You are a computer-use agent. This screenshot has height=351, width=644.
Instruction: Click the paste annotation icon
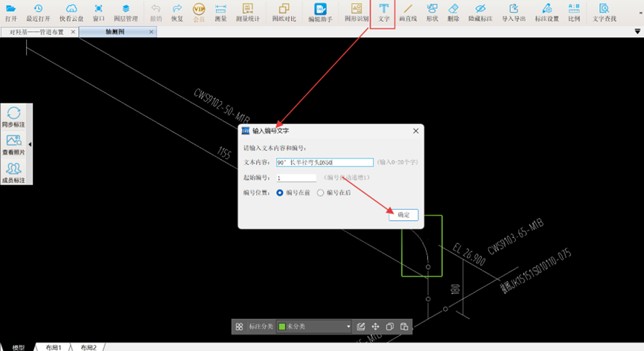pyautogui.click(x=404, y=326)
